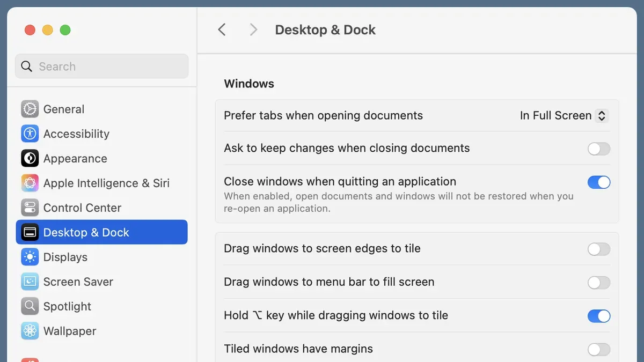Go forward with the right chevron

253,29
